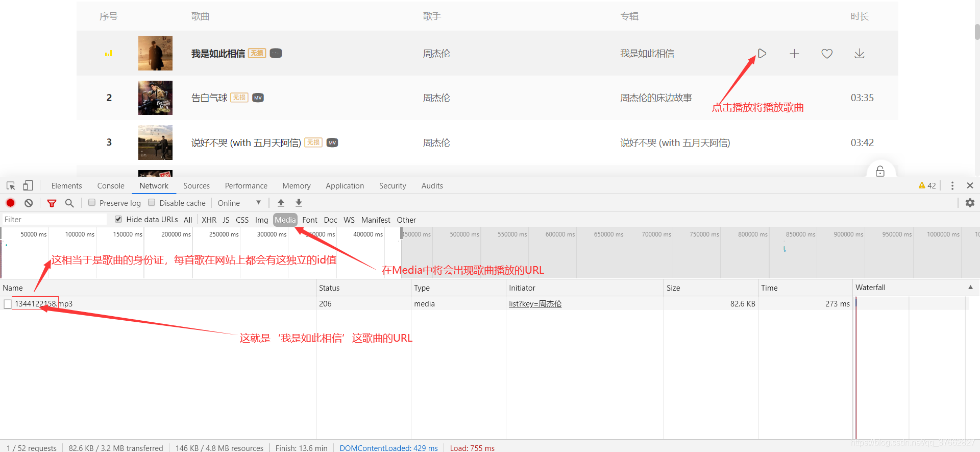The width and height of the screenshot is (980, 452).
Task: Open the Audits tab
Action: pos(432,186)
